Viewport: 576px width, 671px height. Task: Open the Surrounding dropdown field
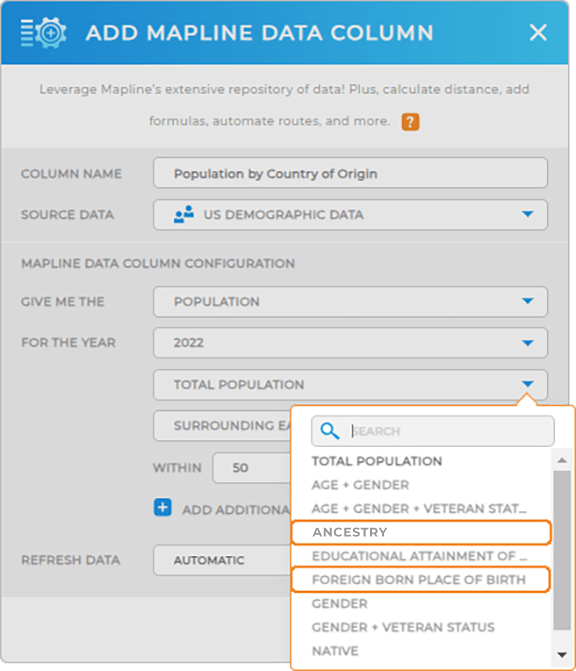222,426
